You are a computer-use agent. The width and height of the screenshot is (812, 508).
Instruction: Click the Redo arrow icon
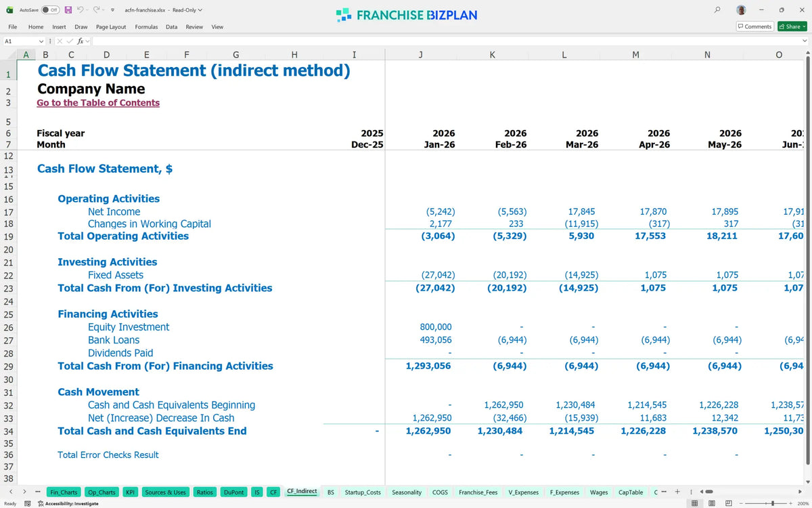pos(97,10)
